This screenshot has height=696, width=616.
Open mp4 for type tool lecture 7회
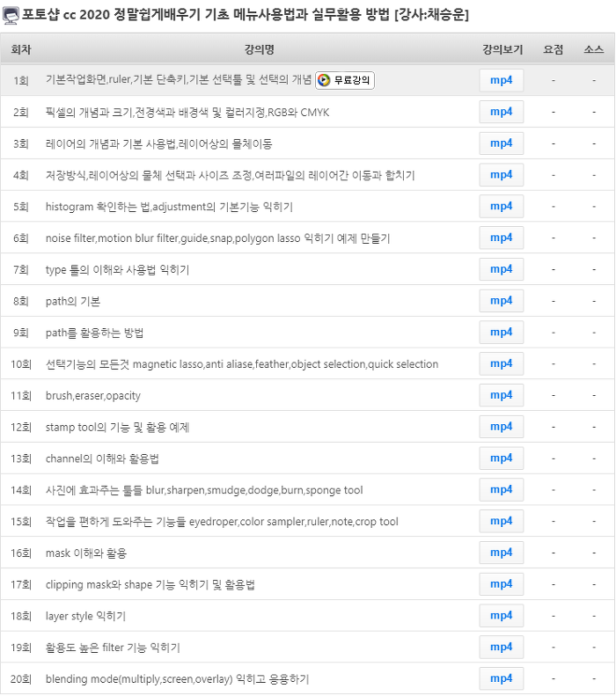[501, 269]
